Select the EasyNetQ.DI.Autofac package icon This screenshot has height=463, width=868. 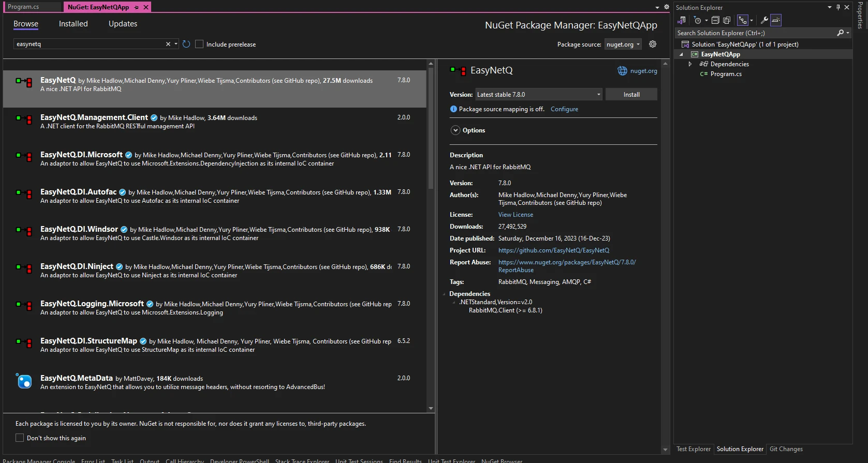coord(24,194)
